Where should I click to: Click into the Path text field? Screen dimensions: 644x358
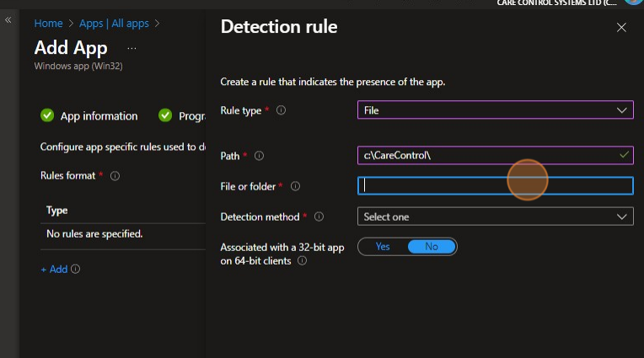pos(485,156)
